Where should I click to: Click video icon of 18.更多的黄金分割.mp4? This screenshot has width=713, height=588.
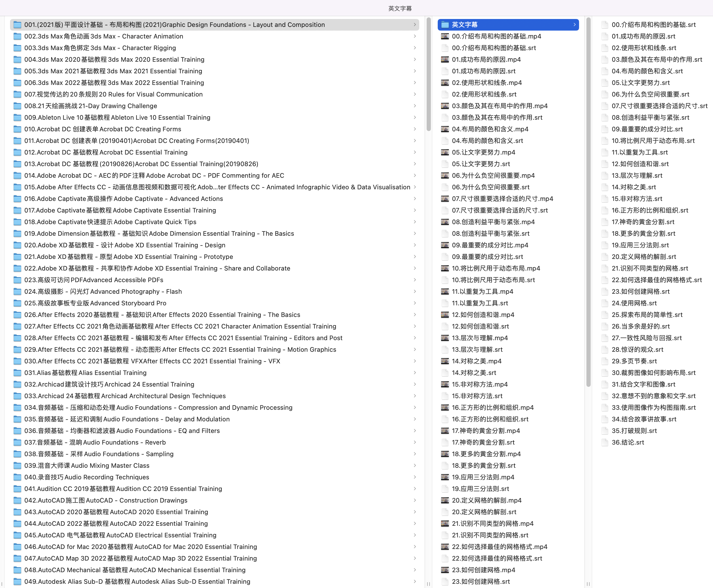coord(445,454)
